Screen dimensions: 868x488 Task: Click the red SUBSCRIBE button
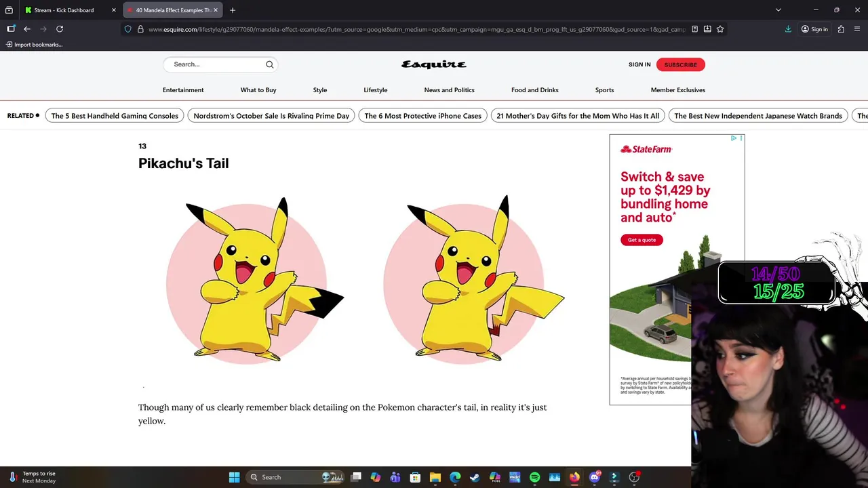pos(681,64)
